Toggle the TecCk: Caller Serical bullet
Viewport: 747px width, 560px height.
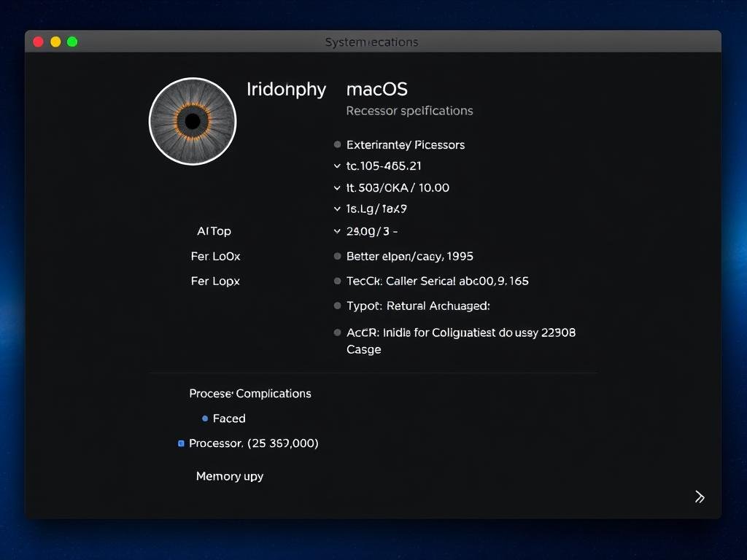tap(337, 281)
